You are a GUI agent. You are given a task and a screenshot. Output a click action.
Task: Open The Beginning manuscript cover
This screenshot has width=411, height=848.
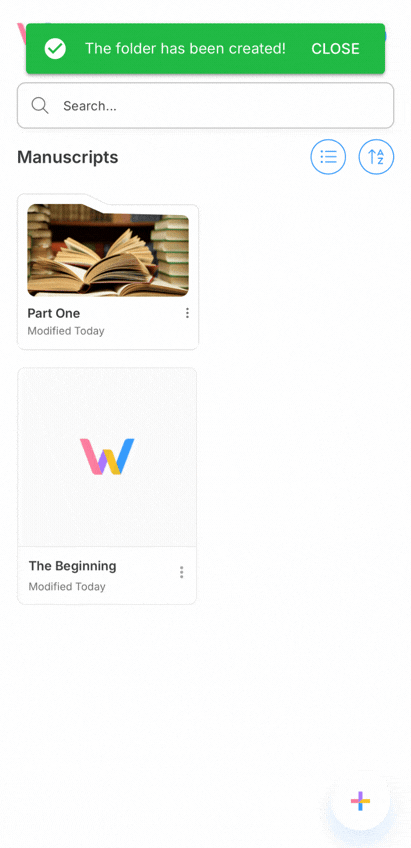tap(107, 458)
